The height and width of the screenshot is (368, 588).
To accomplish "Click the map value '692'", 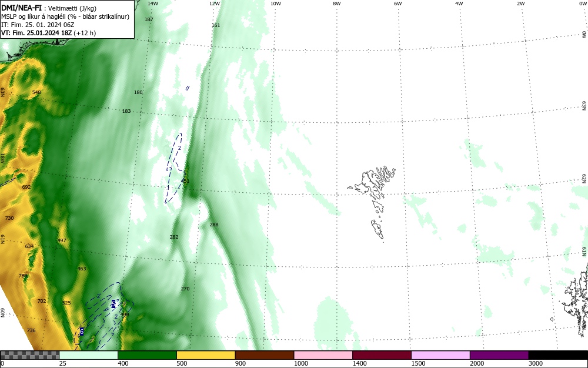I will (x=26, y=186).
